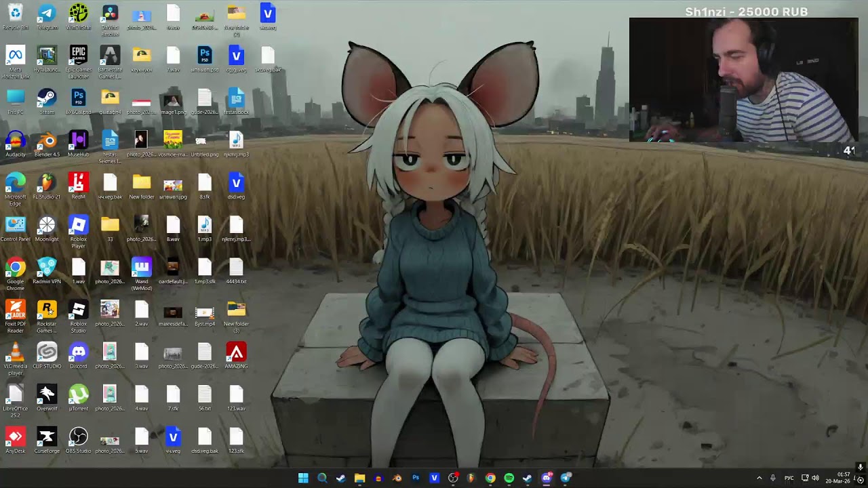The width and height of the screenshot is (868, 488).
Task: Open the Battlestate Games Launcher icon
Action: (x=110, y=63)
